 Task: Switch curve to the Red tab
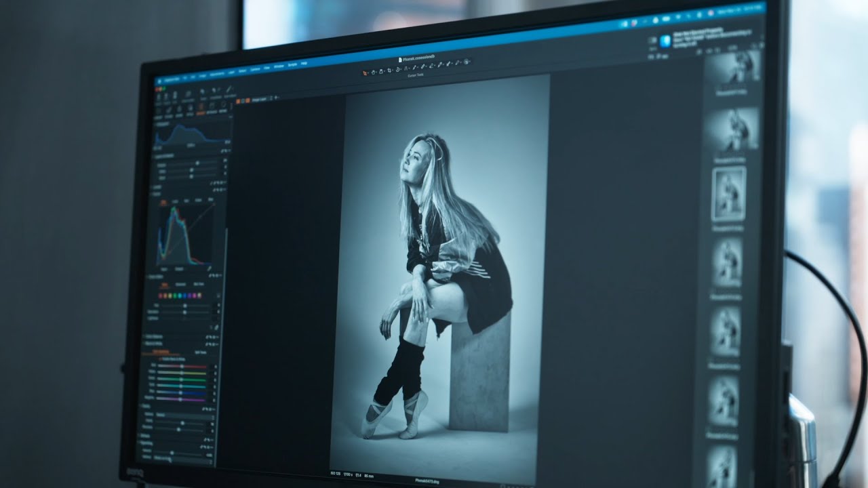[186, 201]
